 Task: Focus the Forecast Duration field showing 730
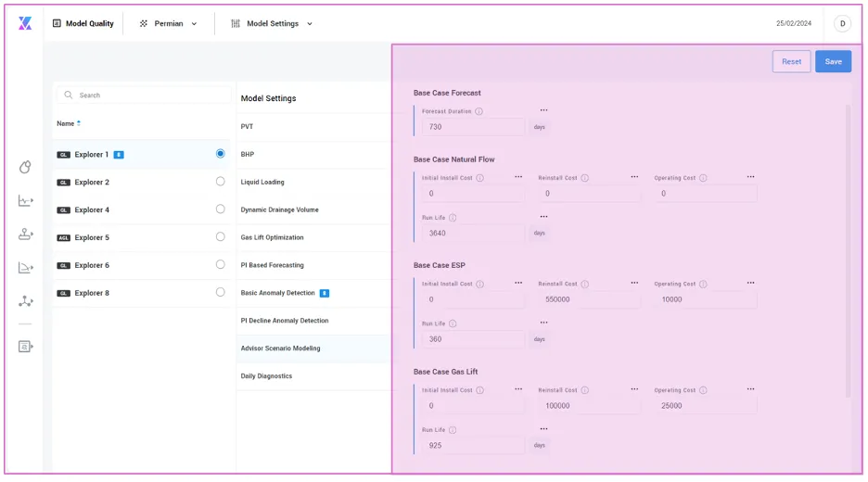[473, 127]
